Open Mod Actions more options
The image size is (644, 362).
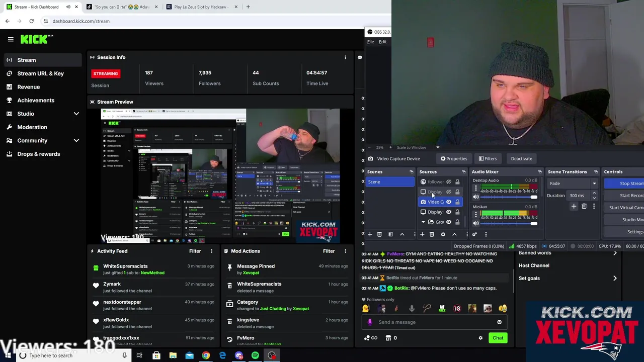tap(345, 251)
